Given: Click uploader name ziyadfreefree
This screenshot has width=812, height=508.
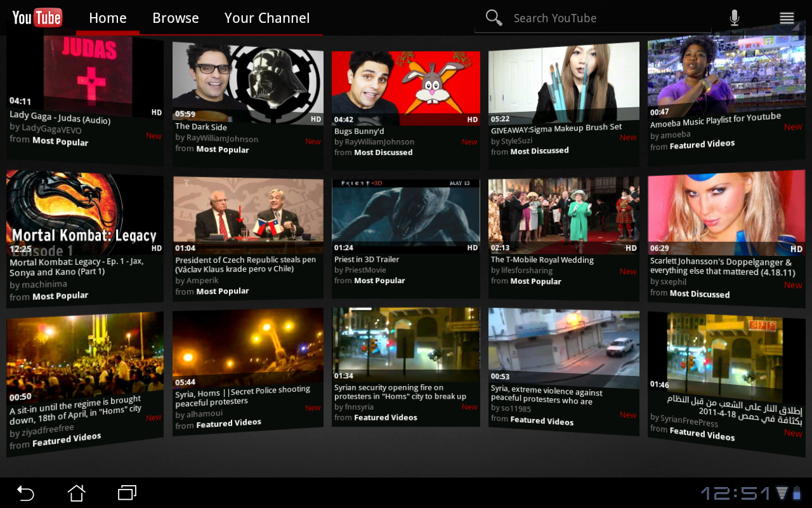Looking at the screenshot, I should pos(48,431).
